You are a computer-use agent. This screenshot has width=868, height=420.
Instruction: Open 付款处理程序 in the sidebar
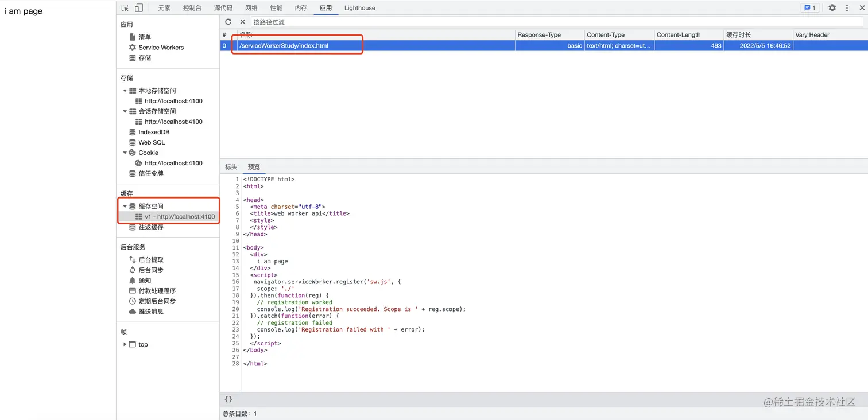(x=157, y=291)
